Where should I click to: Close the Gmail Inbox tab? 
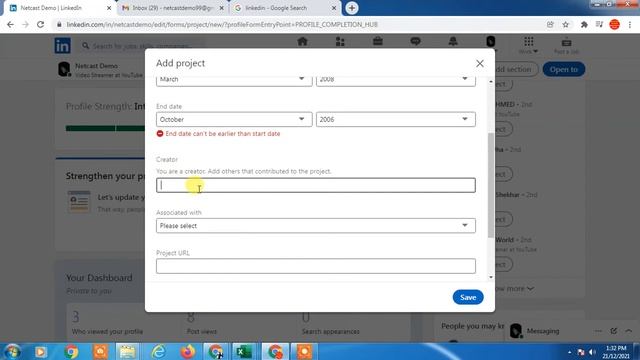(222, 8)
